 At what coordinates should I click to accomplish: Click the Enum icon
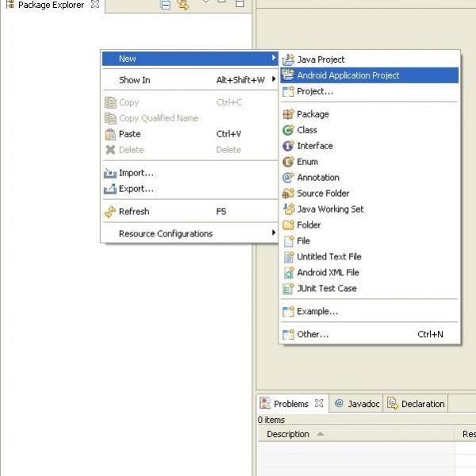288,162
